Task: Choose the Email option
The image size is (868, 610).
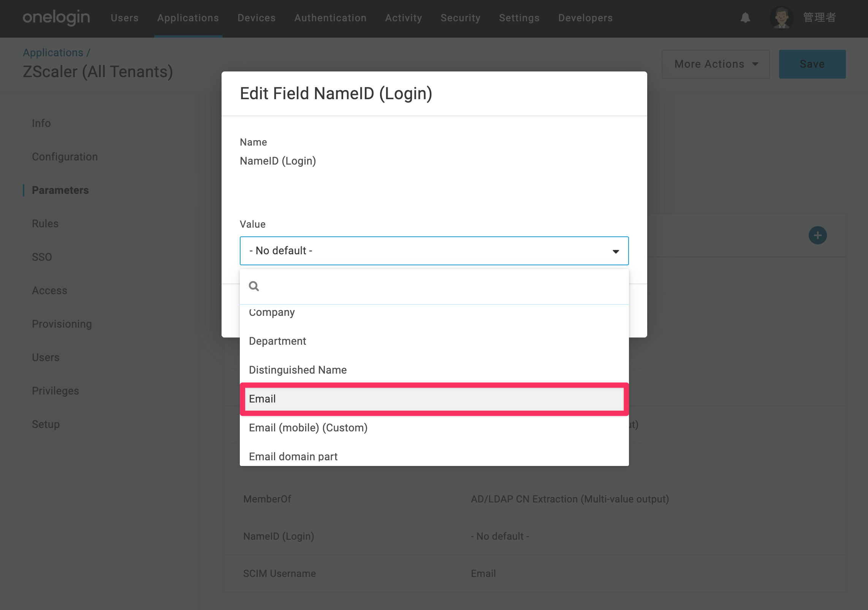Action: click(434, 399)
